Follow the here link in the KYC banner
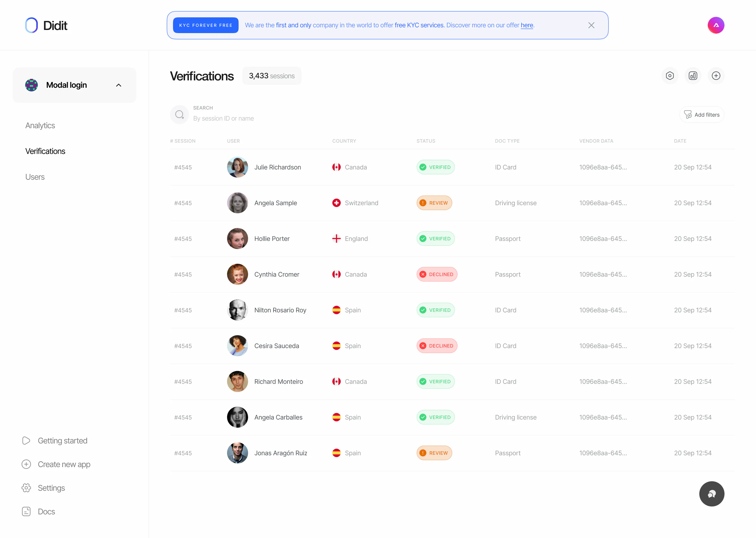The height and width of the screenshot is (538, 756). [x=527, y=25]
